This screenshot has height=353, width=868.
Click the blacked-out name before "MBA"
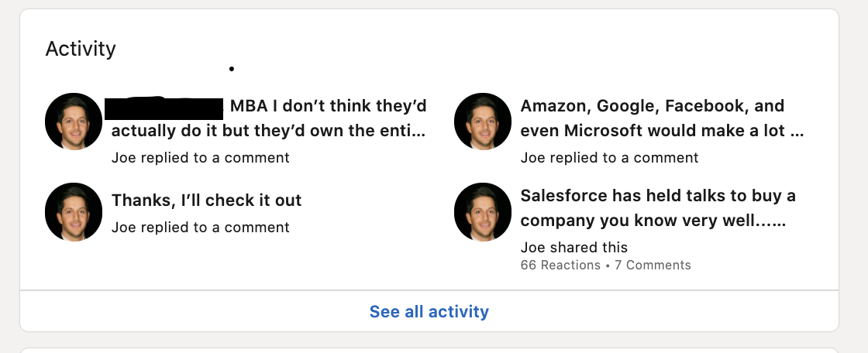tap(164, 107)
